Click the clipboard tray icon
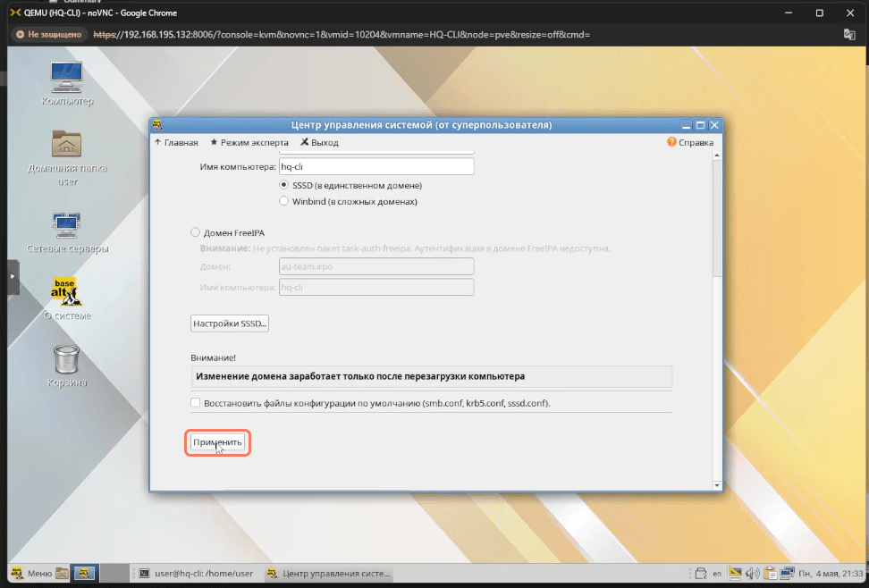 [769, 574]
